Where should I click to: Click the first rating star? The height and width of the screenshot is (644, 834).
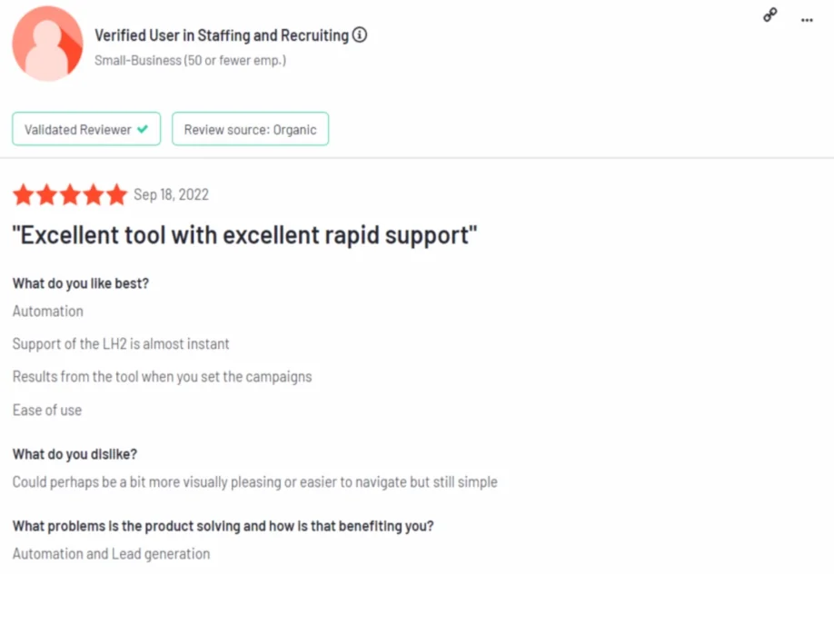pyautogui.click(x=23, y=194)
